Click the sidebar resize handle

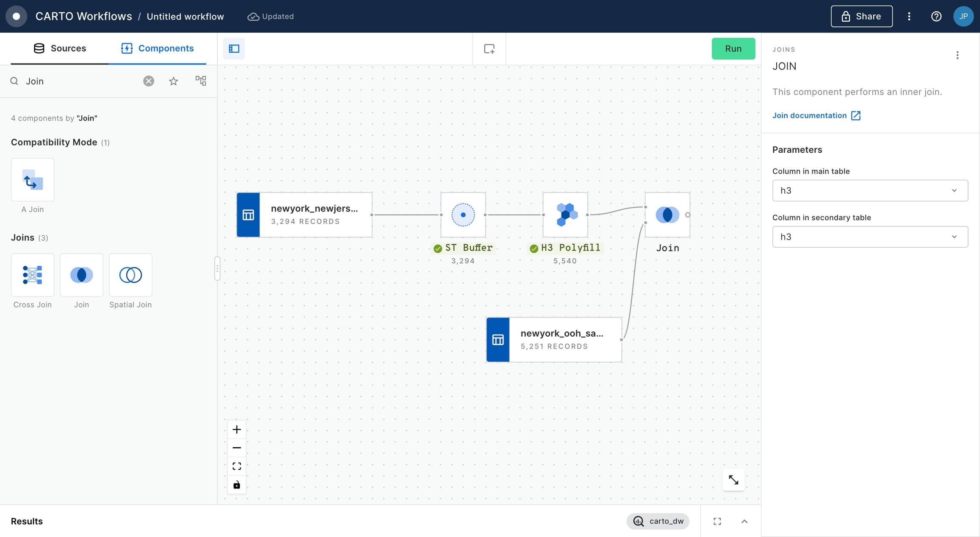[217, 268]
